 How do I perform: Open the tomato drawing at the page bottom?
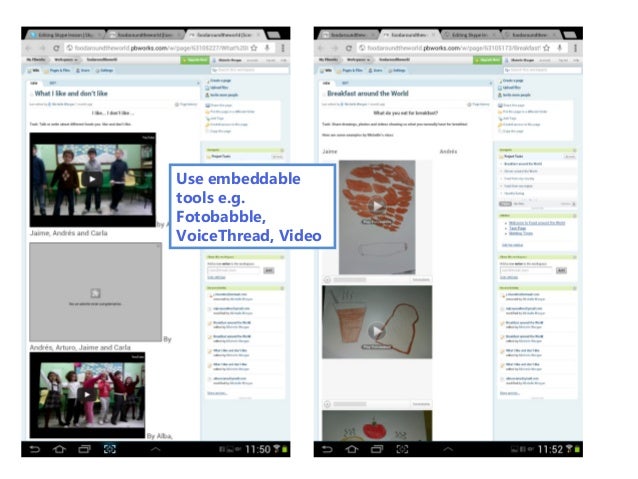[x=377, y=426]
